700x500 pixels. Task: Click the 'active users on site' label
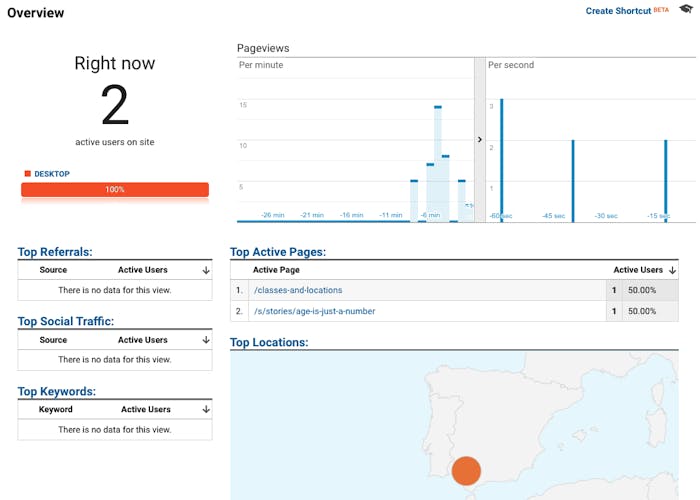(115, 142)
